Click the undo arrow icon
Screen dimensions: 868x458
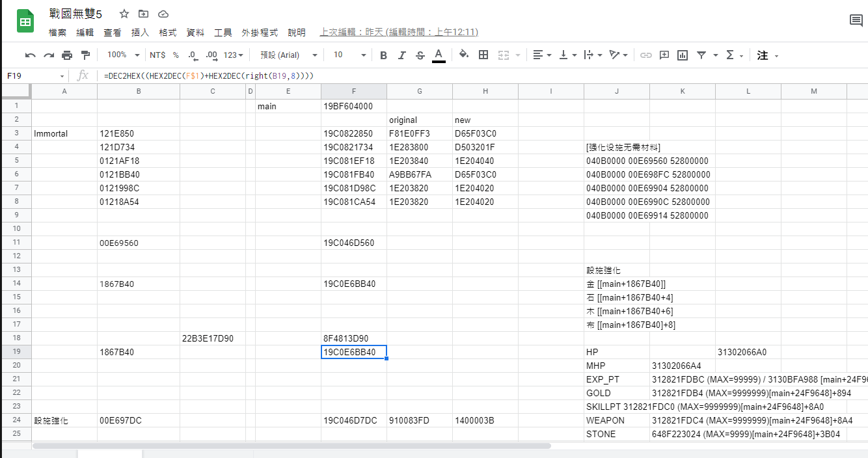(31, 55)
